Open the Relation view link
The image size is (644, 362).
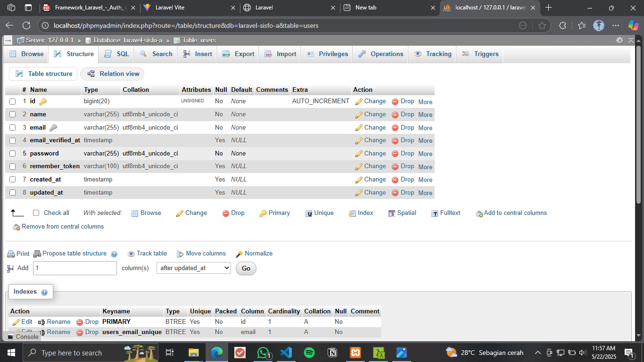[x=113, y=74]
